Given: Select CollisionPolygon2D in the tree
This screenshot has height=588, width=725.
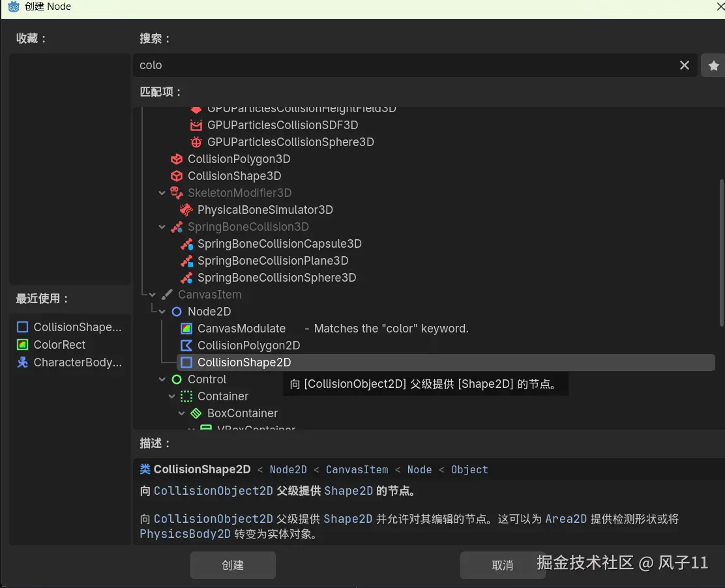Looking at the screenshot, I should click(x=249, y=345).
